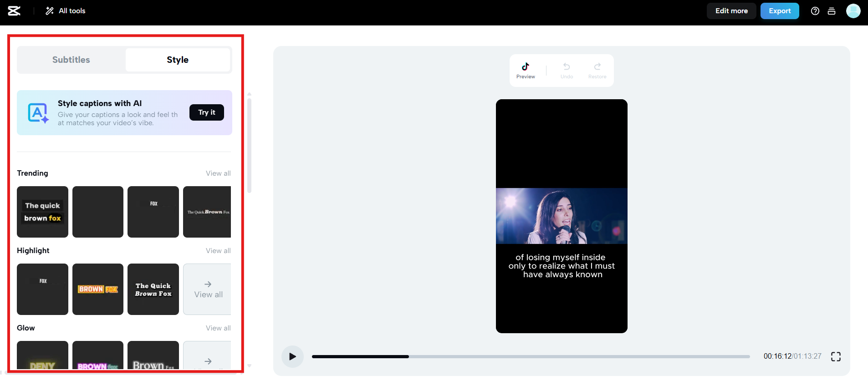Open the layers stack icon in header
868x391 pixels.
click(832, 11)
